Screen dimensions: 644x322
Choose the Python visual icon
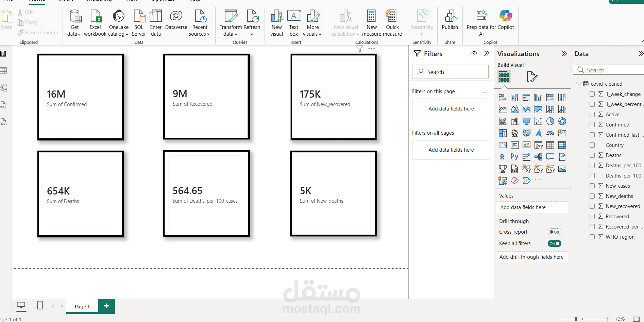point(514,157)
